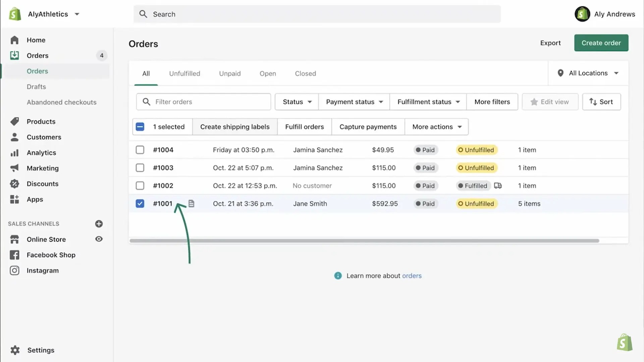Open the Payment status filter dropdown
The width and height of the screenshot is (644, 362).
[x=354, y=102]
